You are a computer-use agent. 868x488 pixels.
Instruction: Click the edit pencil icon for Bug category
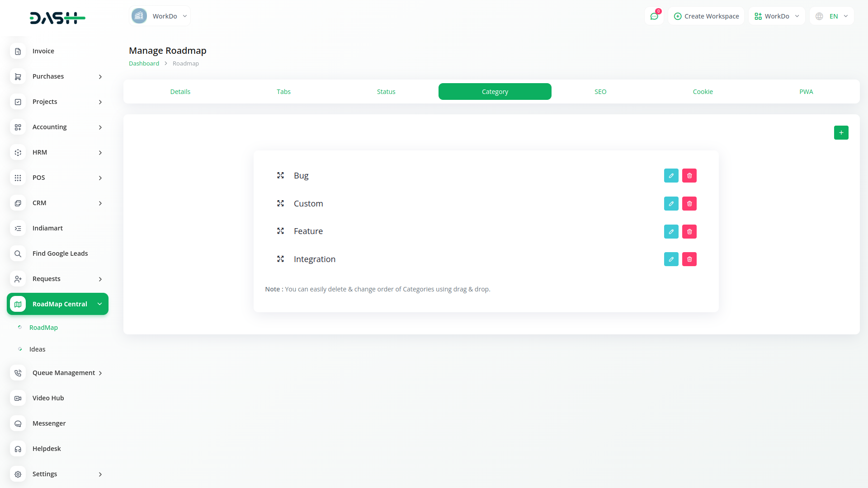click(671, 176)
